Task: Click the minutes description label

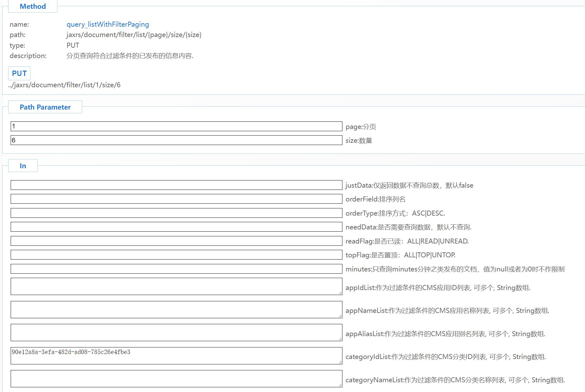Action: (x=455, y=269)
